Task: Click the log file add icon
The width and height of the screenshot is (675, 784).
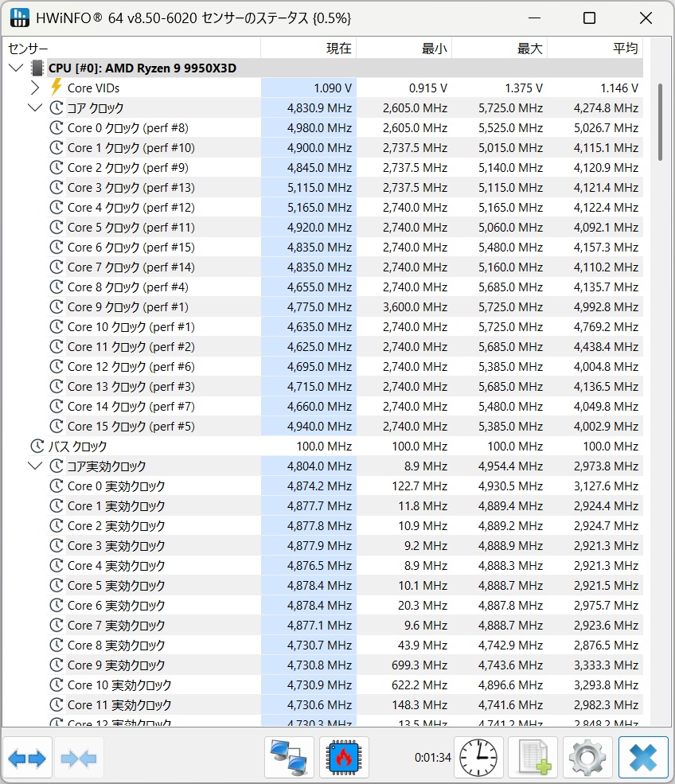Action: click(x=533, y=758)
